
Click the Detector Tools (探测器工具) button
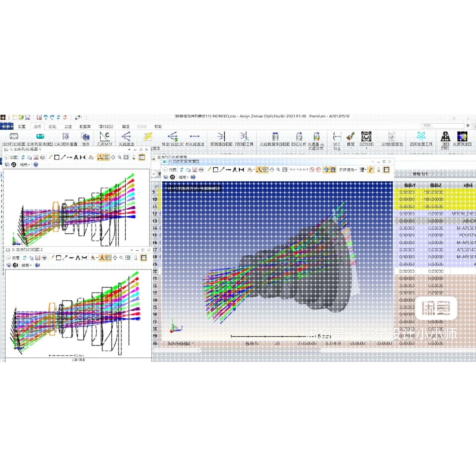click(244, 140)
